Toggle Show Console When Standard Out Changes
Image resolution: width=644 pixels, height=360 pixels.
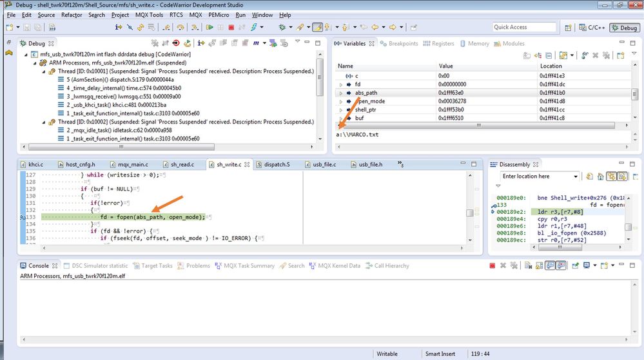pos(551,265)
